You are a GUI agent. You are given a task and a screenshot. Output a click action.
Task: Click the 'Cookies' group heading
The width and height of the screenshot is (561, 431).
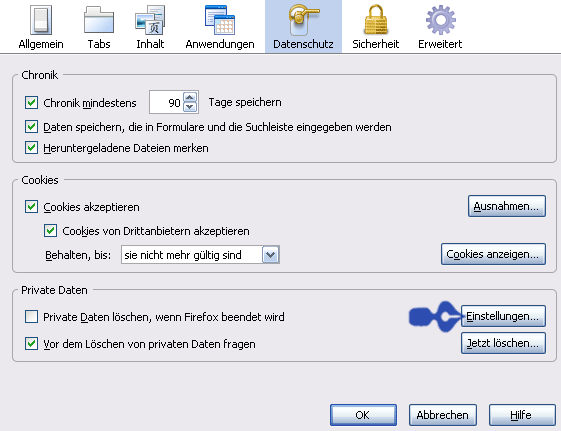40,180
